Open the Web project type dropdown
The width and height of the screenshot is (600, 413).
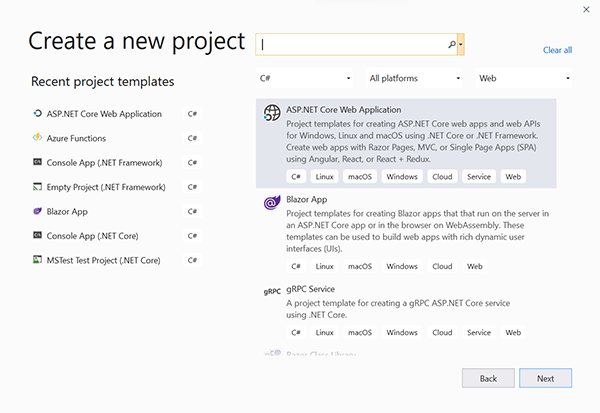(523, 78)
